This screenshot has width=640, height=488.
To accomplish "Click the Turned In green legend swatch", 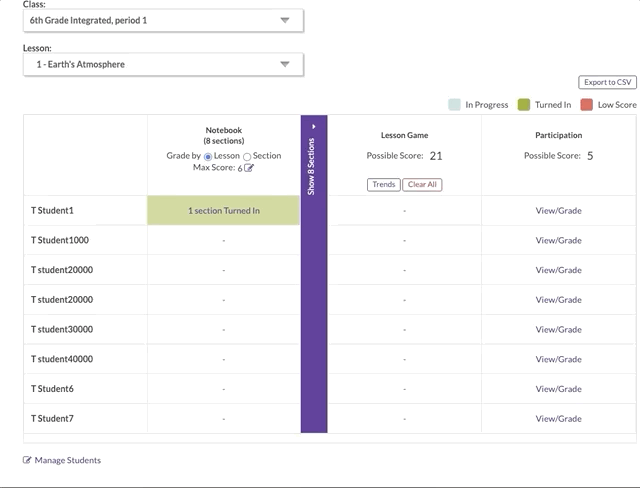I will 524,105.
